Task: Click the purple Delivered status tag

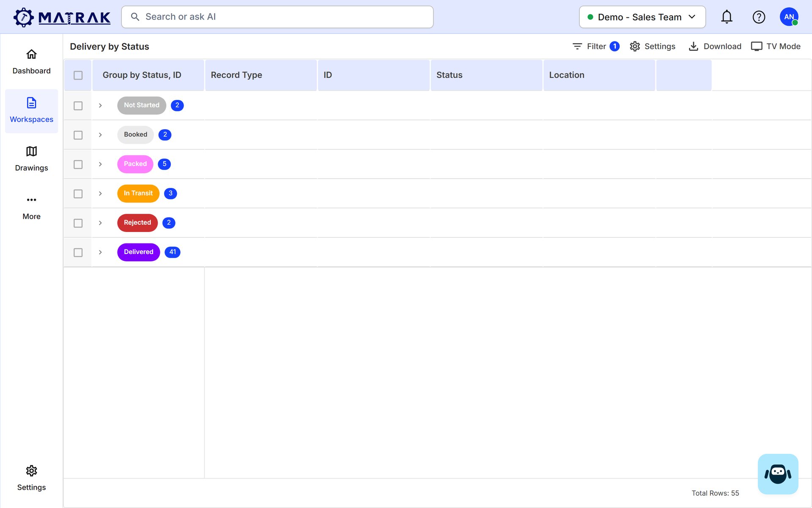Action: point(139,252)
